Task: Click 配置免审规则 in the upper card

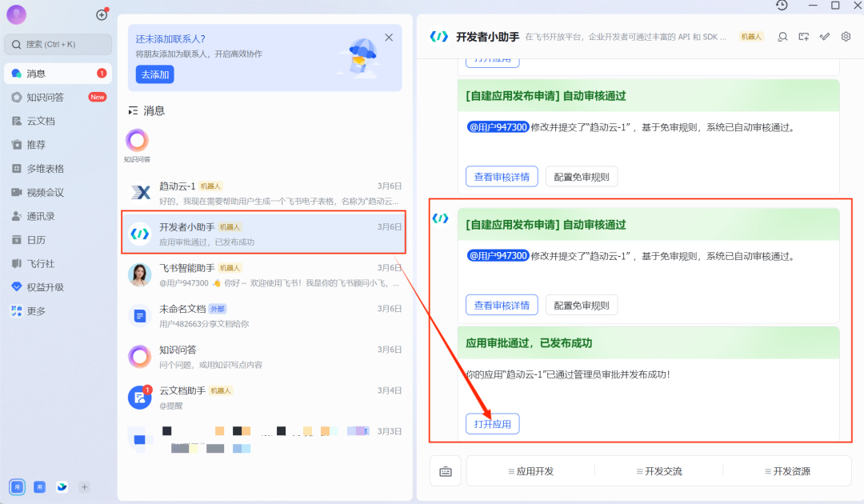Action: coord(582,177)
